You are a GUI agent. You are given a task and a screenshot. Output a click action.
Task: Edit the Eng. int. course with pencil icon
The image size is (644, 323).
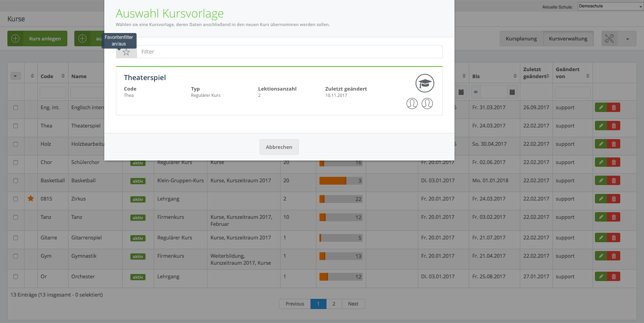coord(601,107)
